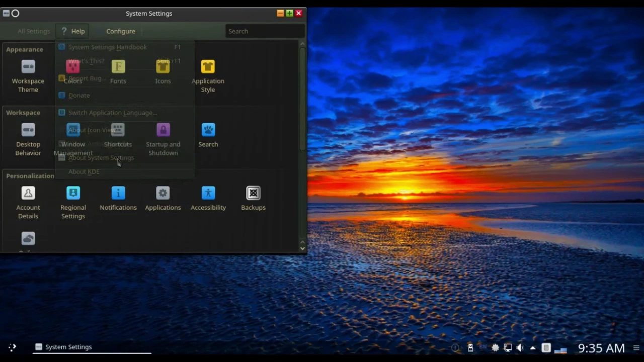Open the Search settings module with paw icon

[x=208, y=135]
